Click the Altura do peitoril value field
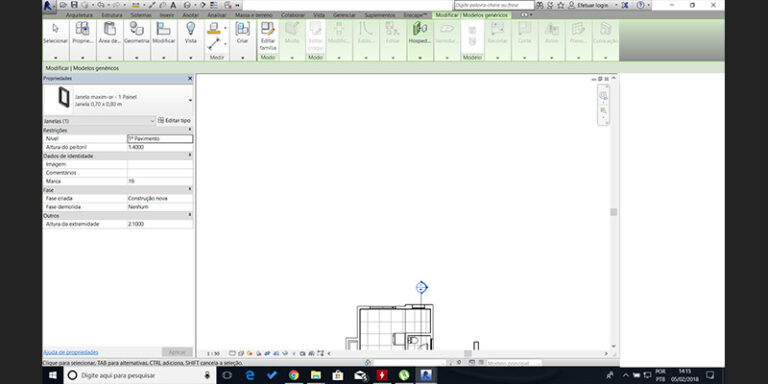The width and height of the screenshot is (768, 384). point(160,147)
